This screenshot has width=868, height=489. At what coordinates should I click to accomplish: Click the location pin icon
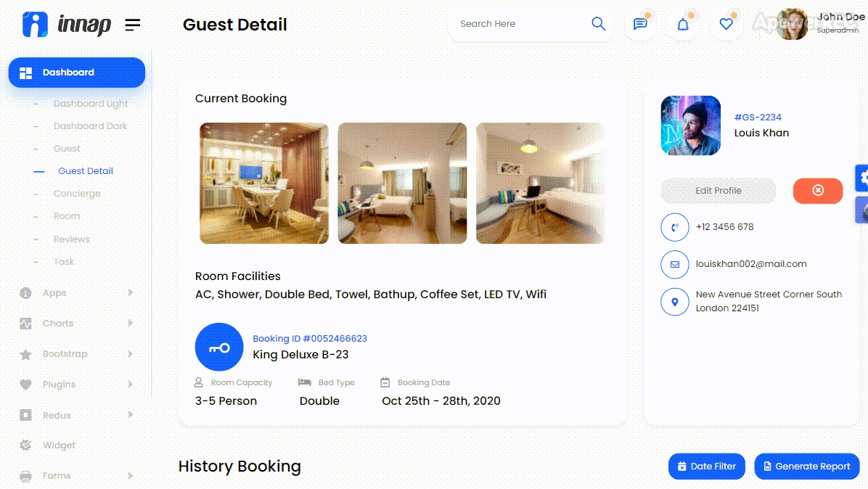675,302
